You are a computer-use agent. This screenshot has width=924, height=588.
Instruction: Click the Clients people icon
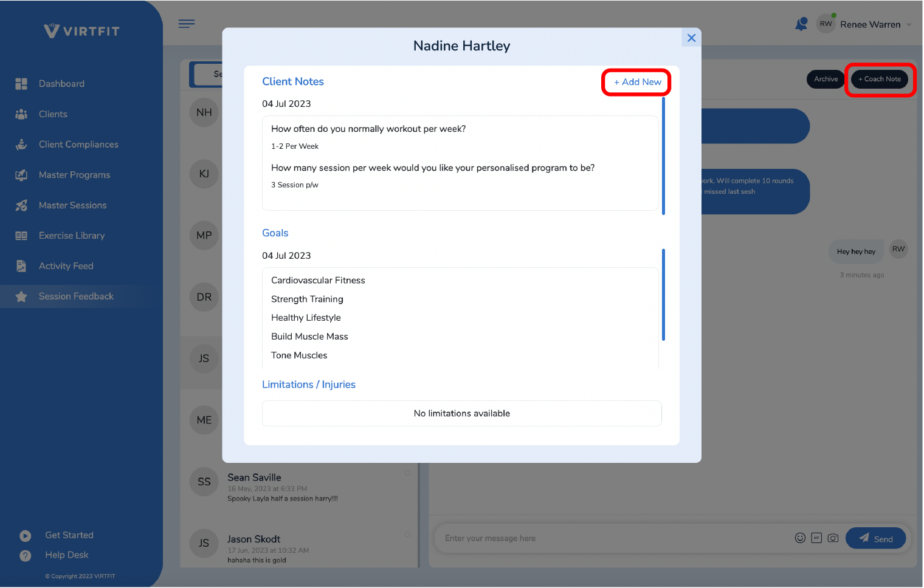(21, 114)
